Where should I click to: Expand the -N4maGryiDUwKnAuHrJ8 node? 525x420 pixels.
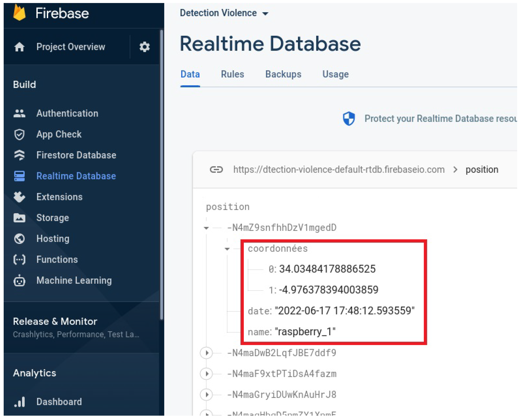point(207,395)
